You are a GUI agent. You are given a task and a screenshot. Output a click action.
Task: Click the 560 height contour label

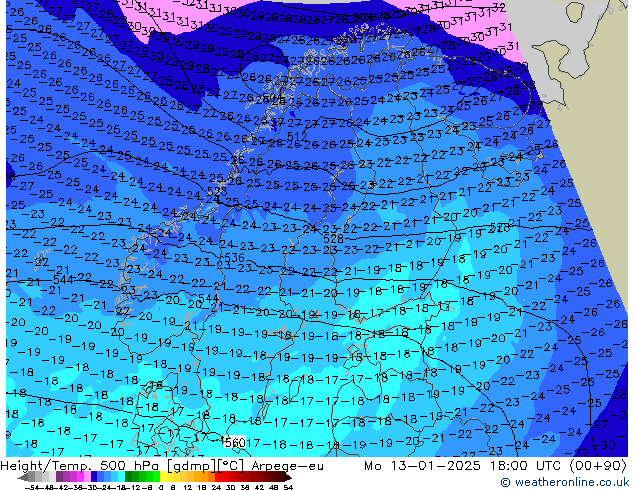235,443
